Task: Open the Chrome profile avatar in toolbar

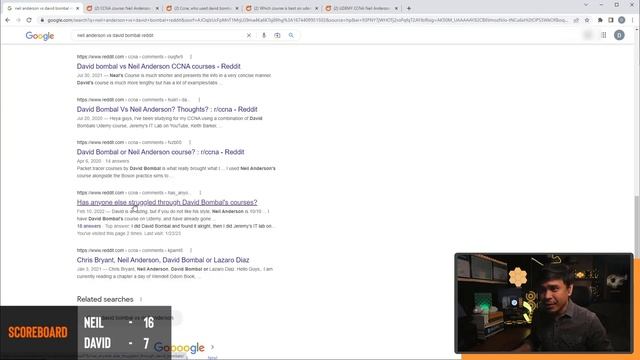Action: pyautogui.click(x=622, y=20)
